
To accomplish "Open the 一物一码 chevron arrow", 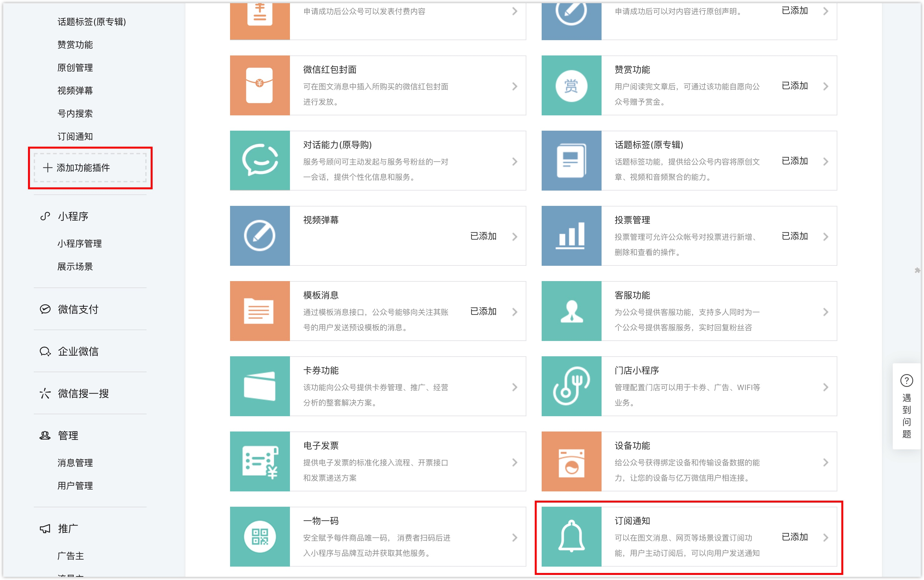I will pyautogui.click(x=515, y=537).
